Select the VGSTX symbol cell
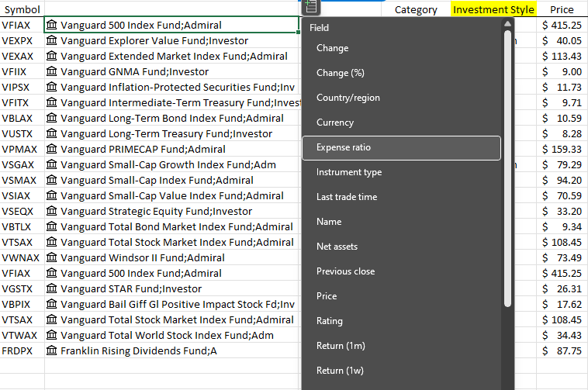 click(22, 289)
